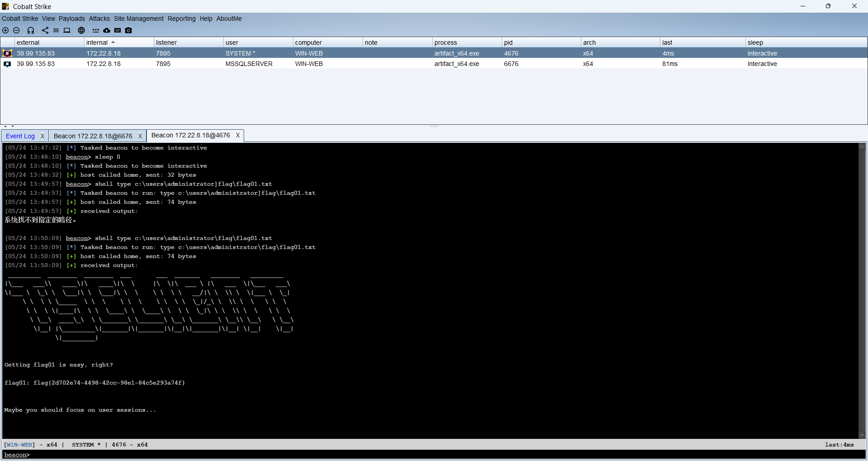Click SYSTEM beacon session icon for pid 4676
The width and height of the screenshot is (868, 461).
click(x=7, y=53)
